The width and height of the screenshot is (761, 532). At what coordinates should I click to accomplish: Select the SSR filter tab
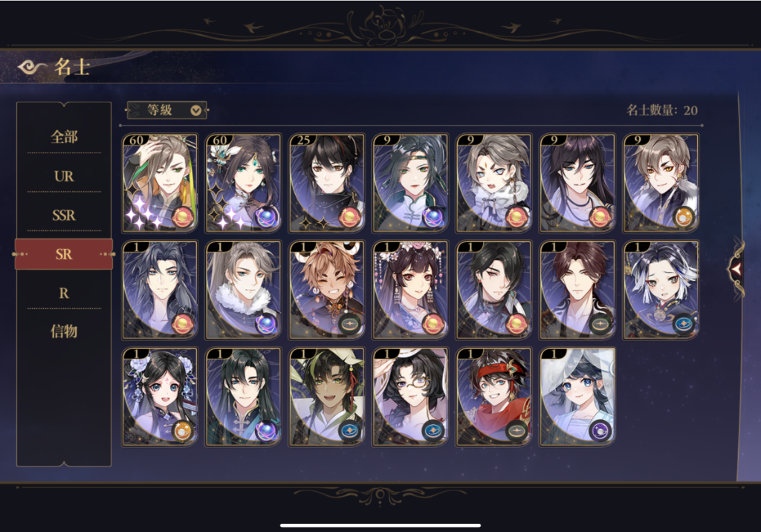point(64,215)
